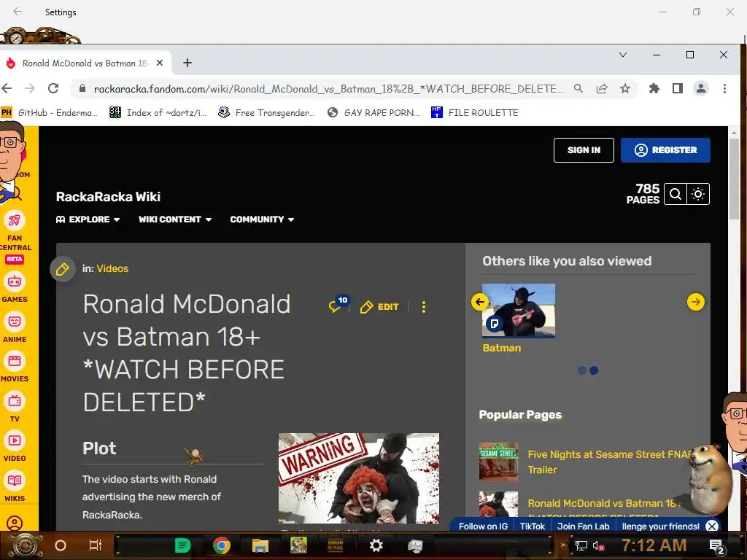
Task: Expand the Explore dropdown menu
Action: coord(88,219)
